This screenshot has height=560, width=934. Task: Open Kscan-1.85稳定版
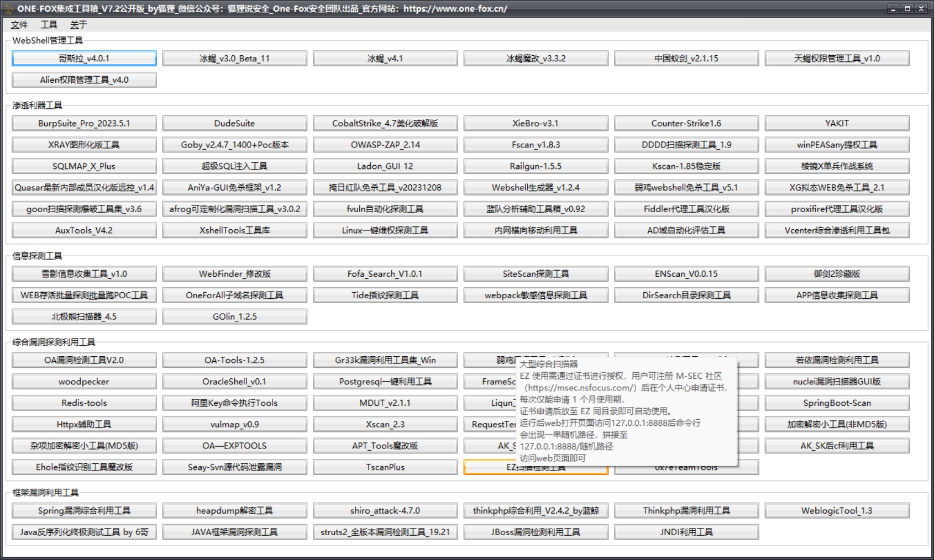(x=686, y=166)
